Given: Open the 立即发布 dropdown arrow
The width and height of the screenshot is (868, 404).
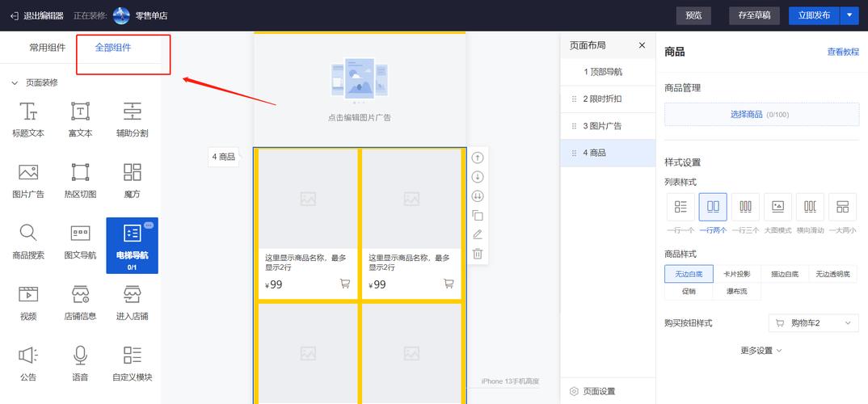Looking at the screenshot, I should point(849,15).
